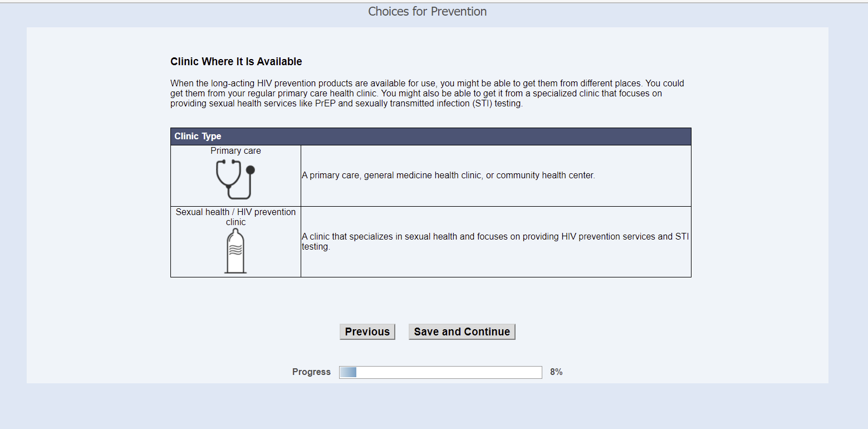Screen dimensions: 868x429
Task: Click the Progress label
Action: click(311, 372)
